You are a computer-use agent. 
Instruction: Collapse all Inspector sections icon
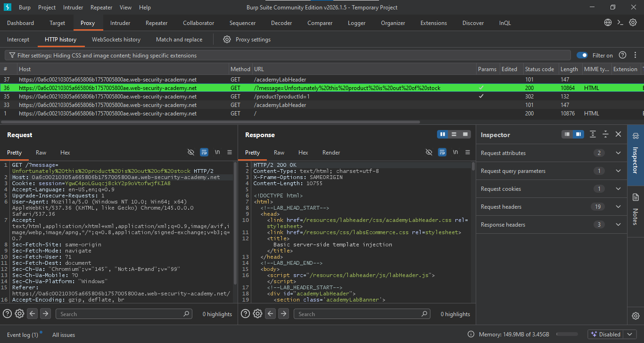pyautogui.click(x=606, y=134)
